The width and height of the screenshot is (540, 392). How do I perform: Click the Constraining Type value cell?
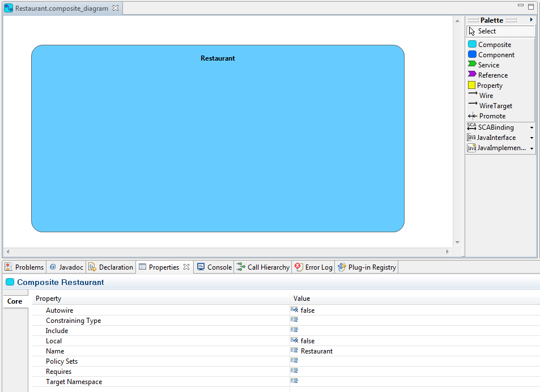(x=415, y=321)
